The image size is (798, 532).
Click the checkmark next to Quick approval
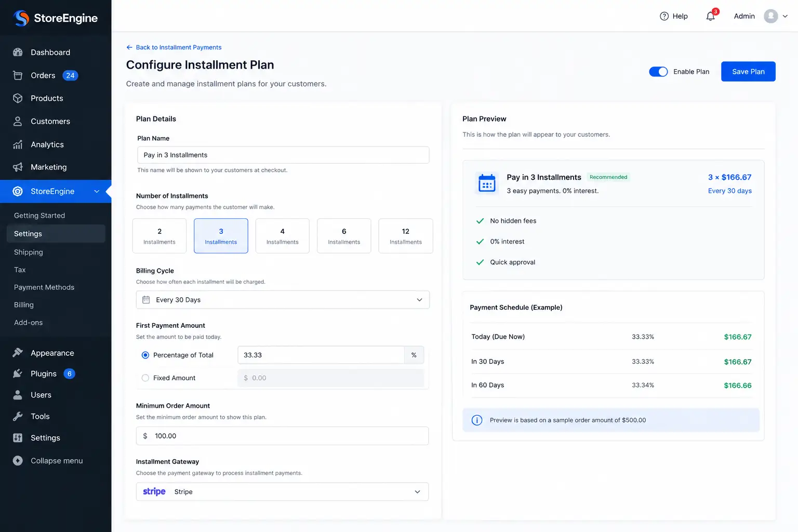point(480,262)
